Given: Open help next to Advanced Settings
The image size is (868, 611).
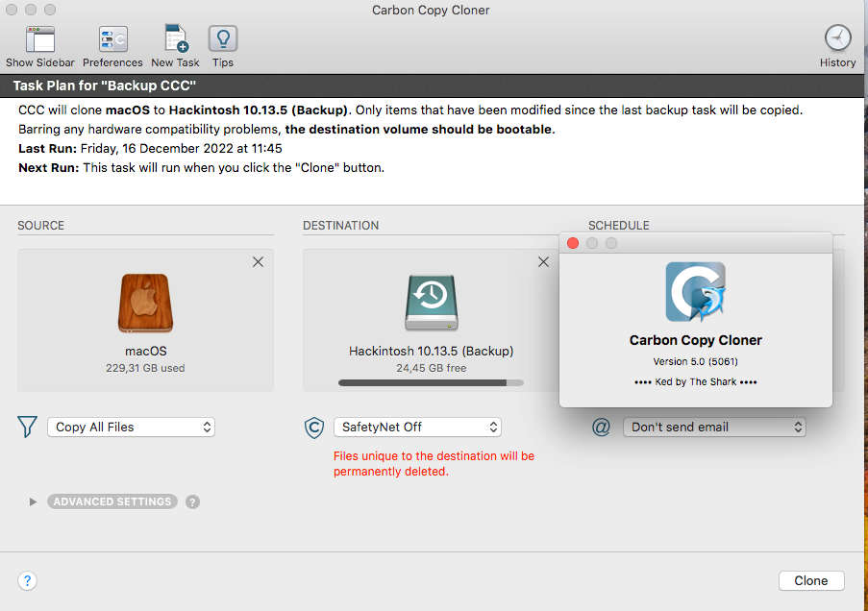Looking at the screenshot, I should click(x=192, y=502).
